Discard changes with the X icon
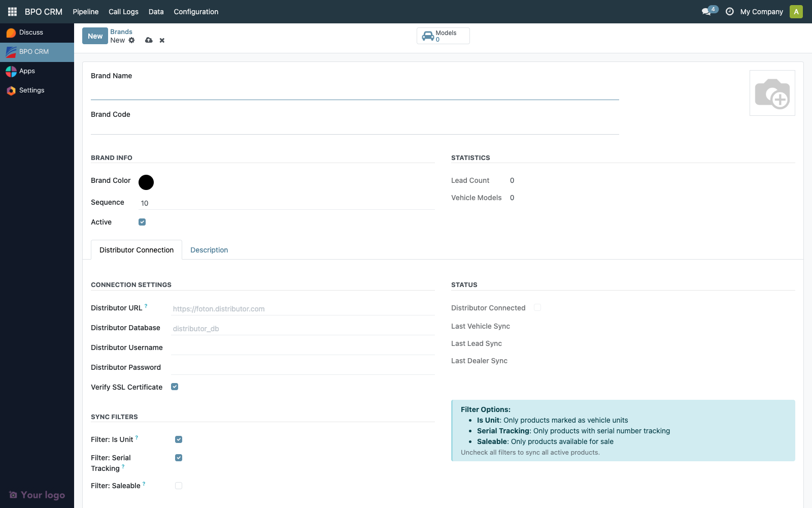This screenshot has width=812, height=508. click(162, 40)
